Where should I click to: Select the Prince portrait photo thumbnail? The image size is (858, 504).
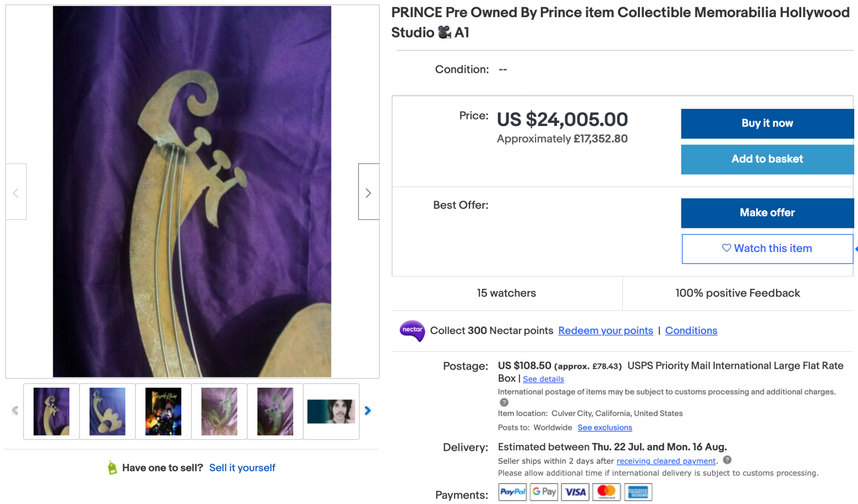331,411
